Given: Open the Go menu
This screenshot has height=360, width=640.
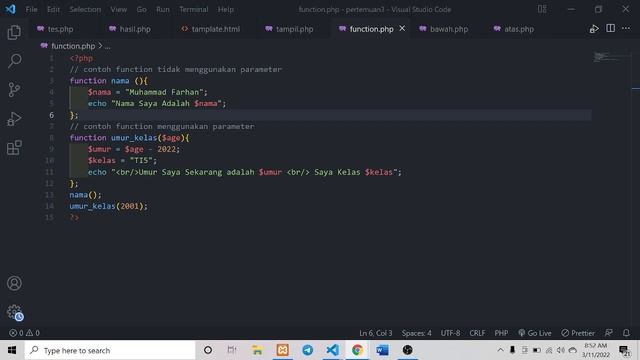Looking at the screenshot, I should (141, 9).
